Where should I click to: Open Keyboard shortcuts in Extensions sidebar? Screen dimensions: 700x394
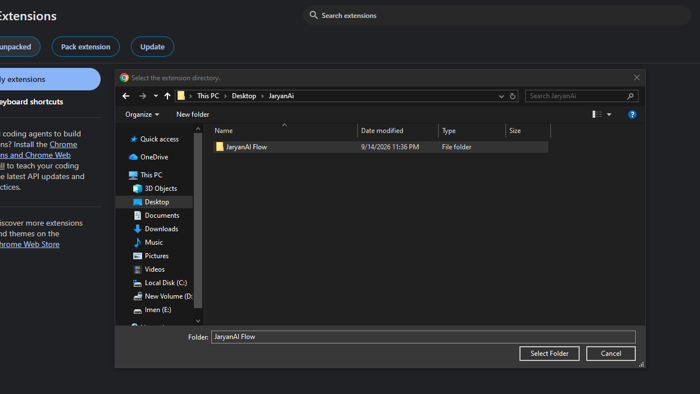pos(32,102)
